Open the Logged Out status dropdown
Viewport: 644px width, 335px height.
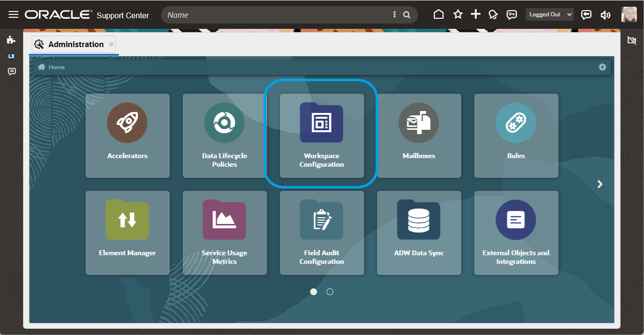tap(550, 14)
